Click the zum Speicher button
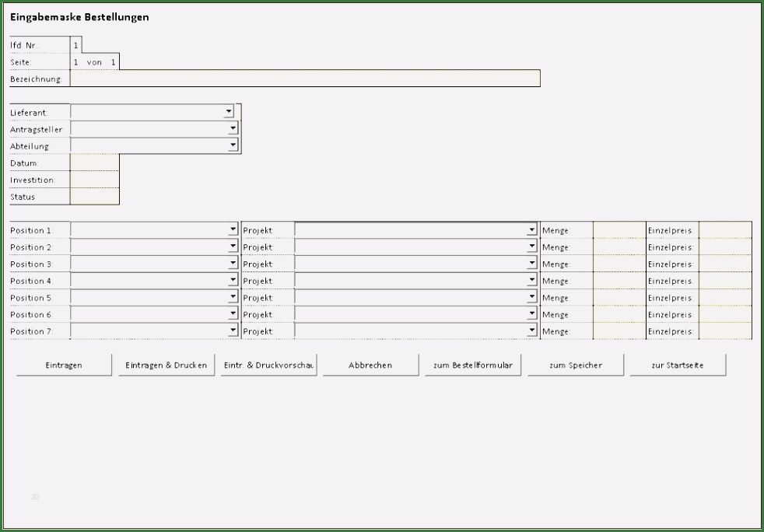 [575, 365]
